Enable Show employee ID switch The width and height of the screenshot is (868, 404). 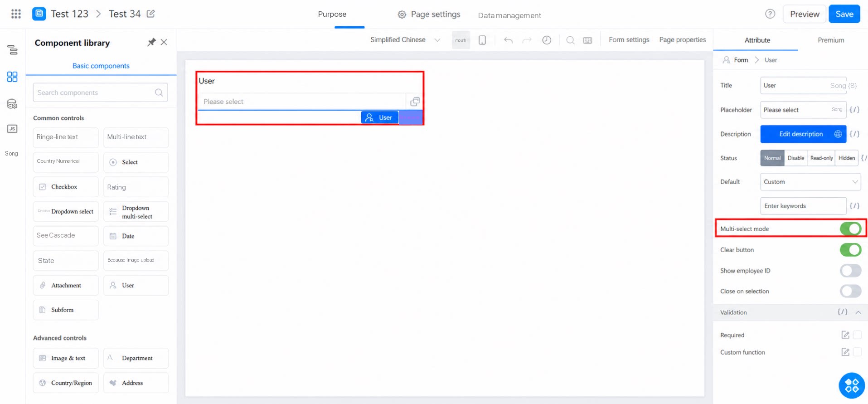[x=850, y=271]
